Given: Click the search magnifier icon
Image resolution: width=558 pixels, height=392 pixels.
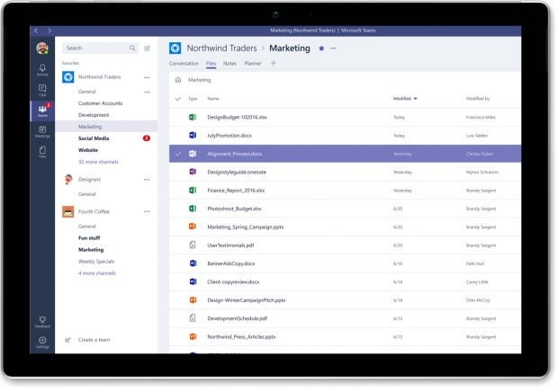Looking at the screenshot, I should coord(132,48).
